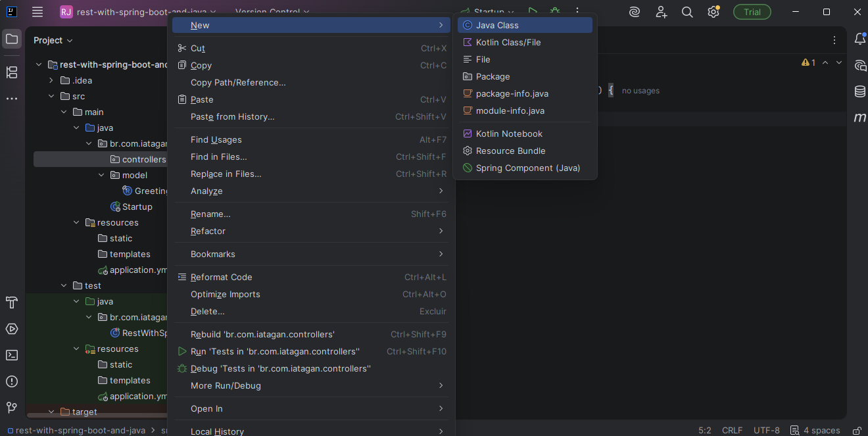Expand the target folder node

click(51, 412)
